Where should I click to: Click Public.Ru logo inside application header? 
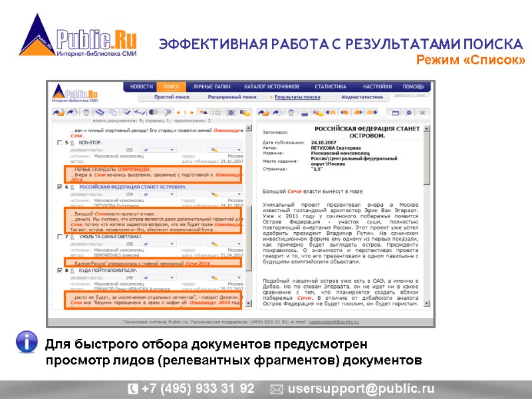(x=75, y=92)
